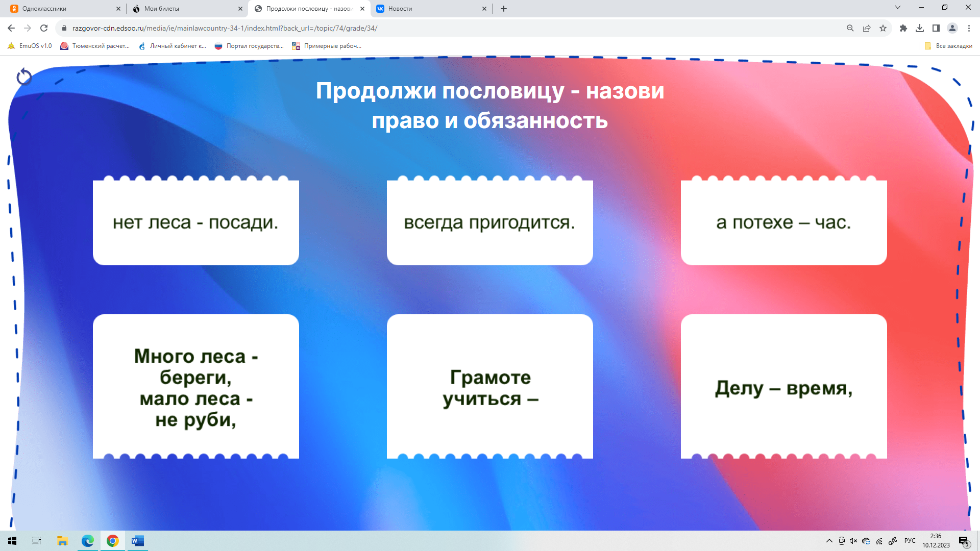The image size is (980, 551).
Task: Open the Chrome downloads icon
Action: click(x=920, y=28)
